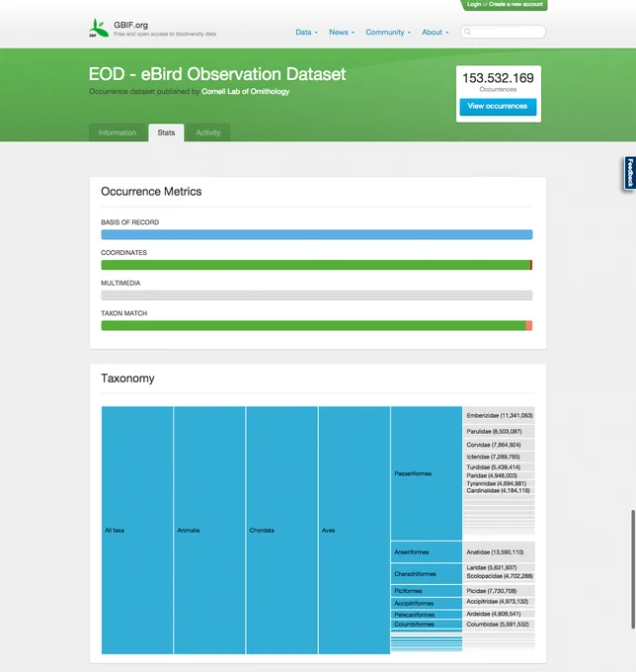The height and width of the screenshot is (672, 636).
Task: Click the GBIF.org site title
Action: tap(130, 25)
